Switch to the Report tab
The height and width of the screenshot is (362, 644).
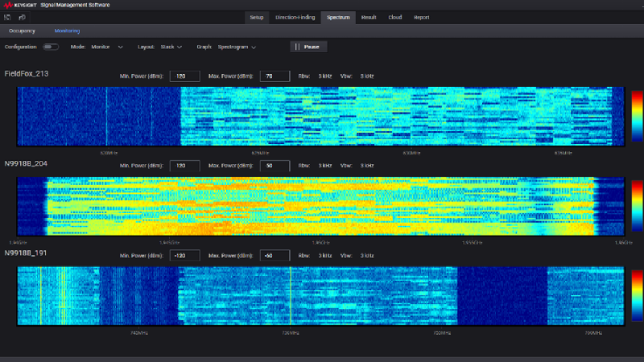coord(421,17)
